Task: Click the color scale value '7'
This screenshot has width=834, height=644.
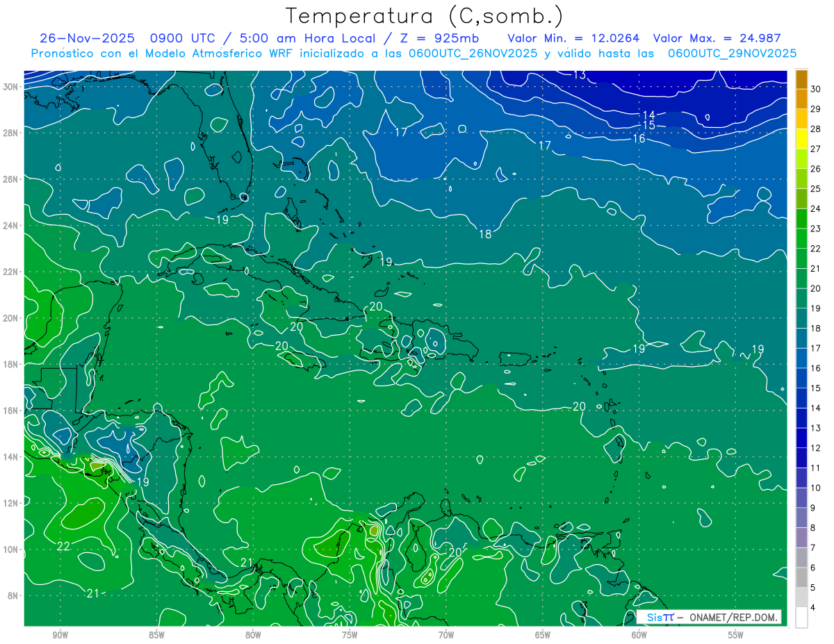Action: coord(814,547)
